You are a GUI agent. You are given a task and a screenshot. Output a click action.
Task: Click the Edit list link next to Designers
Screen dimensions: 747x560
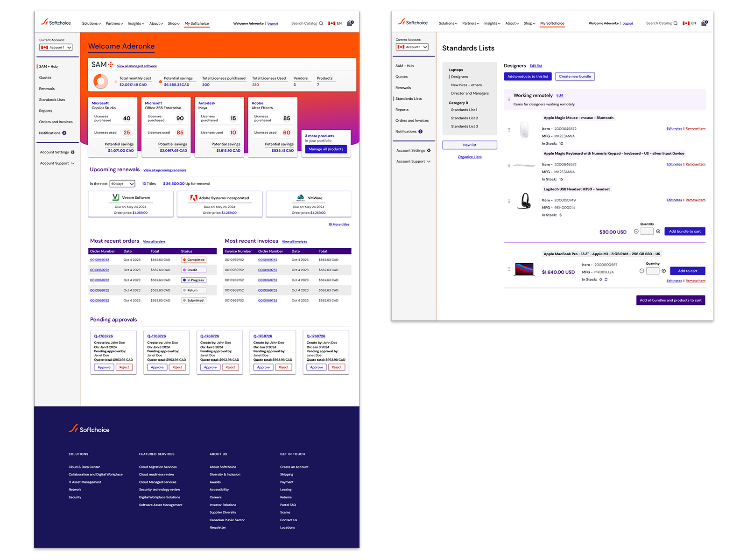(x=536, y=66)
